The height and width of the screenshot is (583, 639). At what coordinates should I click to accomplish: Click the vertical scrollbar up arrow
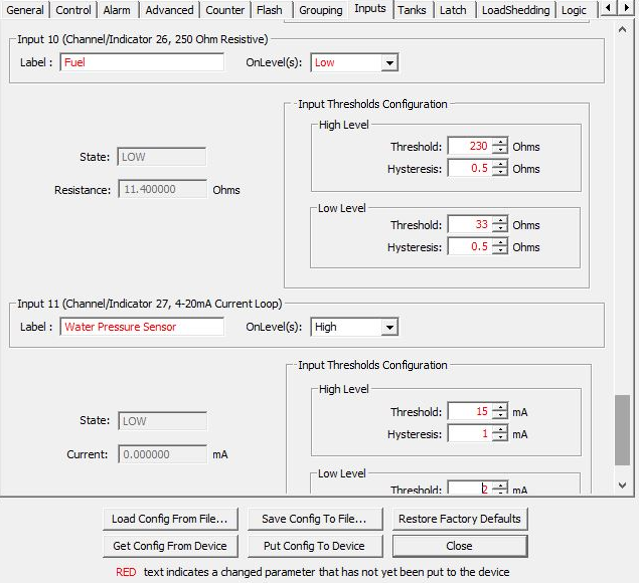623,32
